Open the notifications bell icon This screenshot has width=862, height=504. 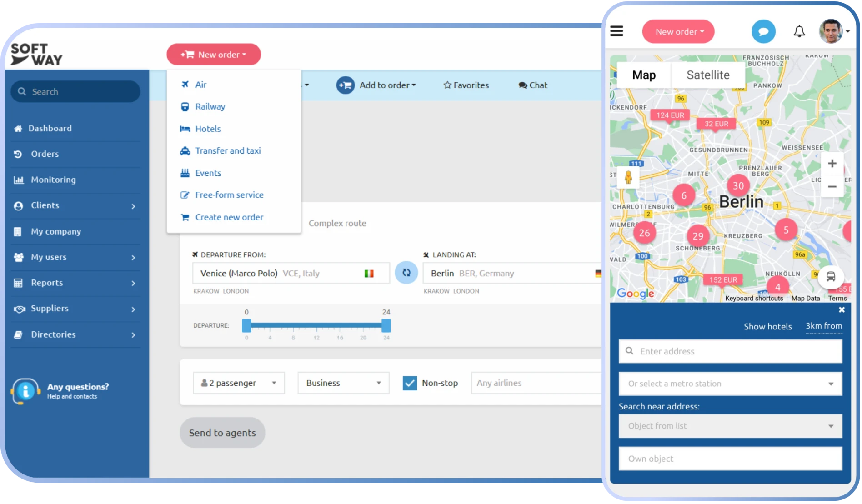click(x=799, y=31)
